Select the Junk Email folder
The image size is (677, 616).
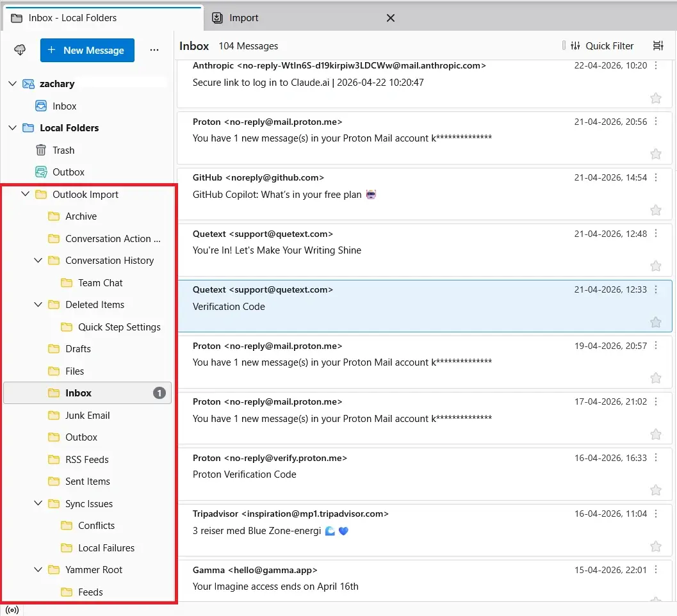[x=88, y=416]
